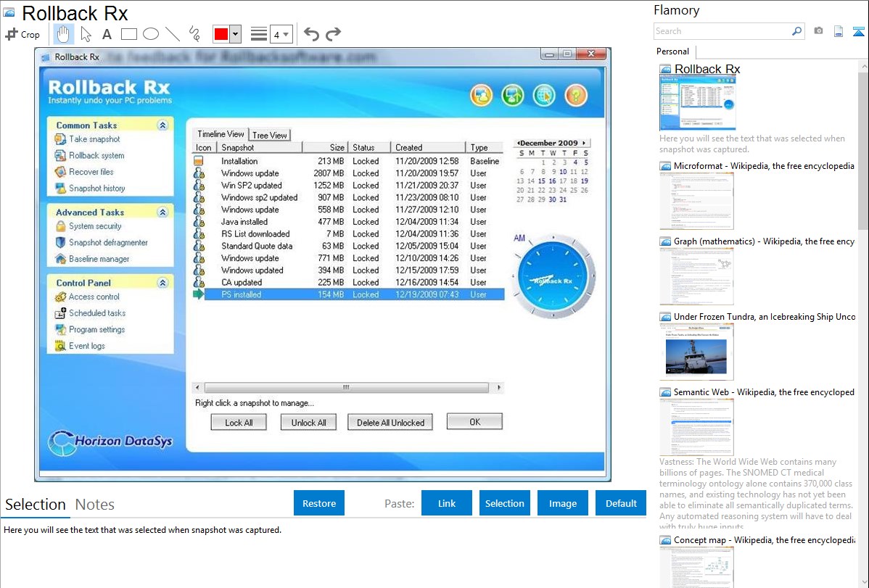Open the Concept map snapshot title
Viewport: 869px width, 588px height.
764,539
